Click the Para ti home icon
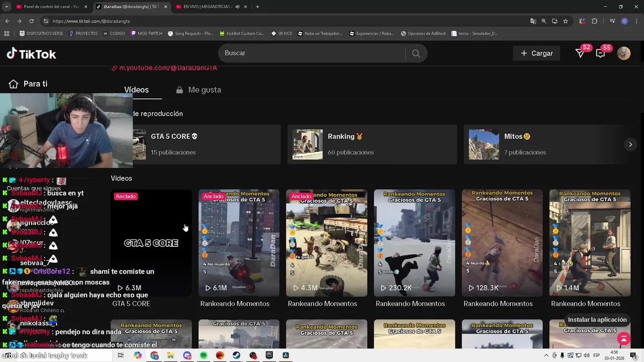The width and height of the screenshot is (644, 362). 14,84
